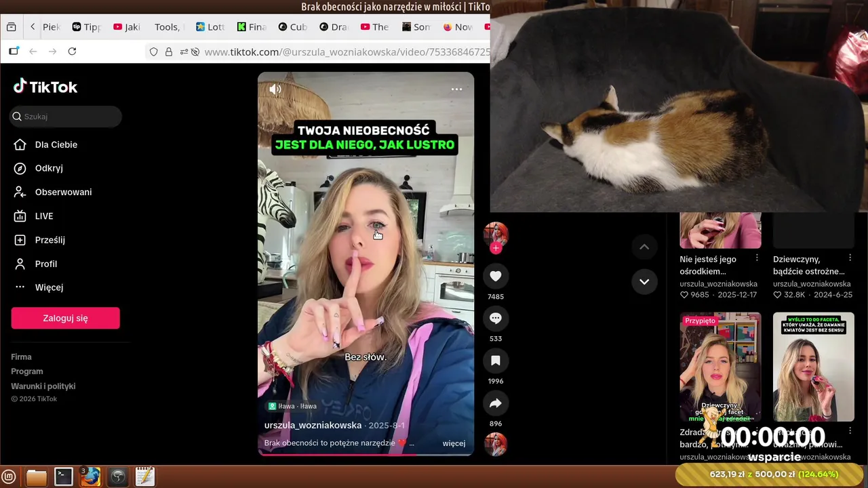Open options for 'Dziewczyny, bądźcie' video

pyautogui.click(x=850, y=258)
